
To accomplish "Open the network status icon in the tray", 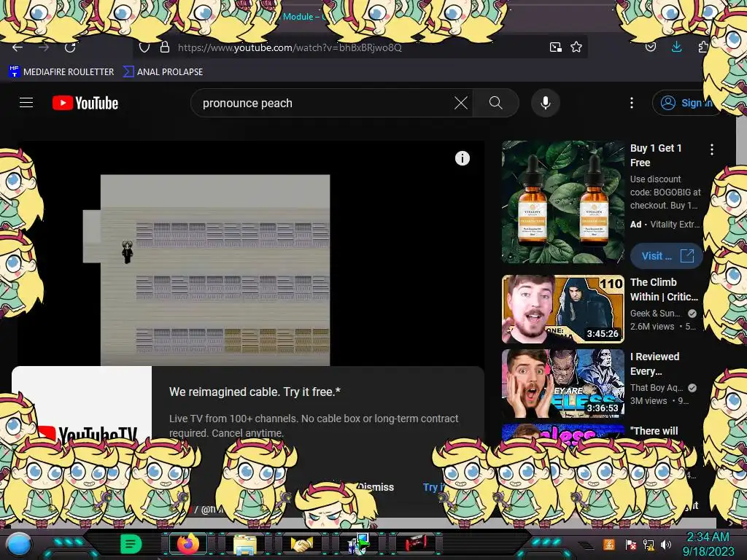I will coord(649,545).
